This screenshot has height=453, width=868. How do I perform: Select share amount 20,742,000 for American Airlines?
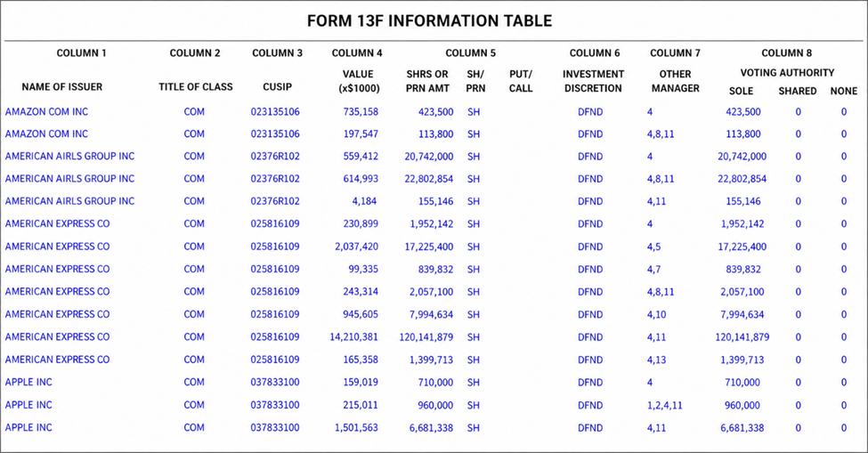pos(429,157)
